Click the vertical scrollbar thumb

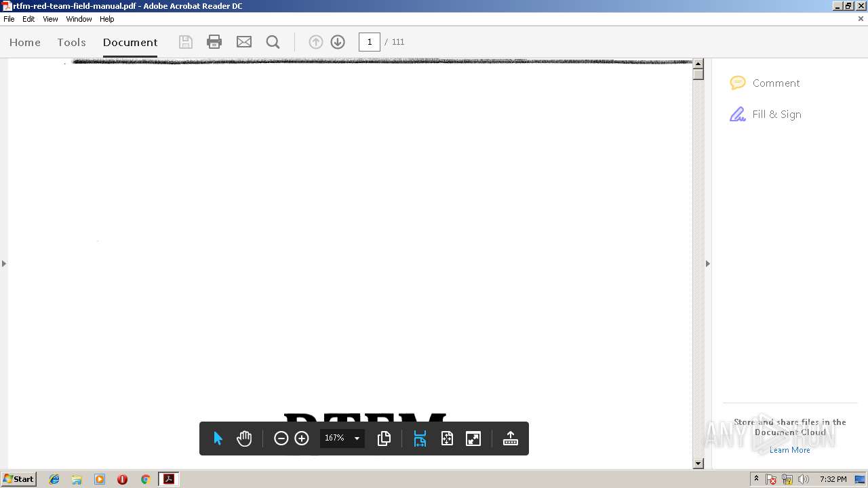(698, 74)
